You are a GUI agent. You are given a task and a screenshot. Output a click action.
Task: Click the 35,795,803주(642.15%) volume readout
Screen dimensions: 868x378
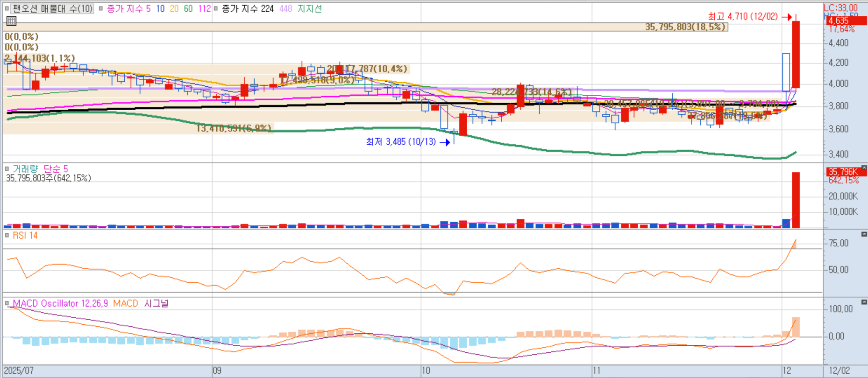point(49,178)
